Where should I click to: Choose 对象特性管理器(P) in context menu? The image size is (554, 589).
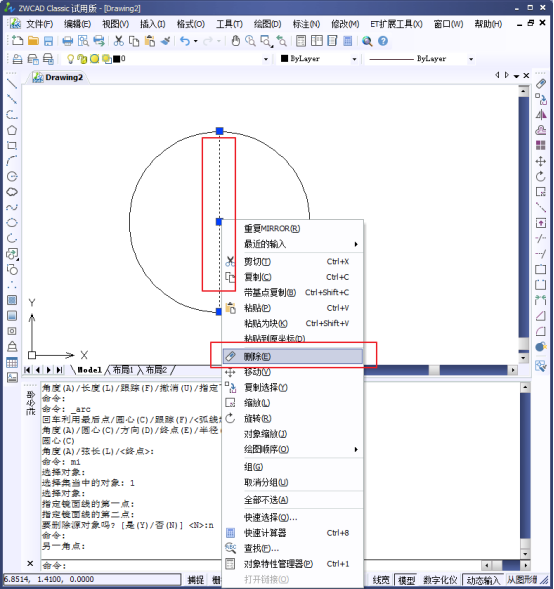(293, 564)
